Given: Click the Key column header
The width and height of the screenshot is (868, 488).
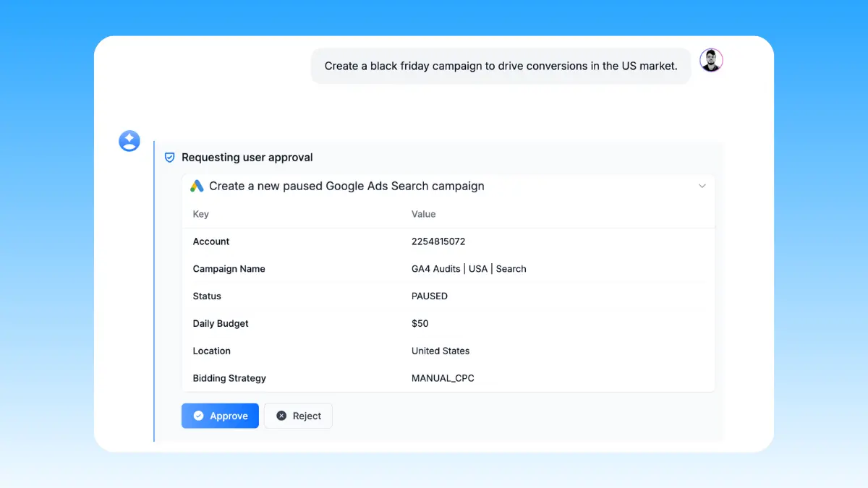Looking at the screenshot, I should pyautogui.click(x=200, y=214).
